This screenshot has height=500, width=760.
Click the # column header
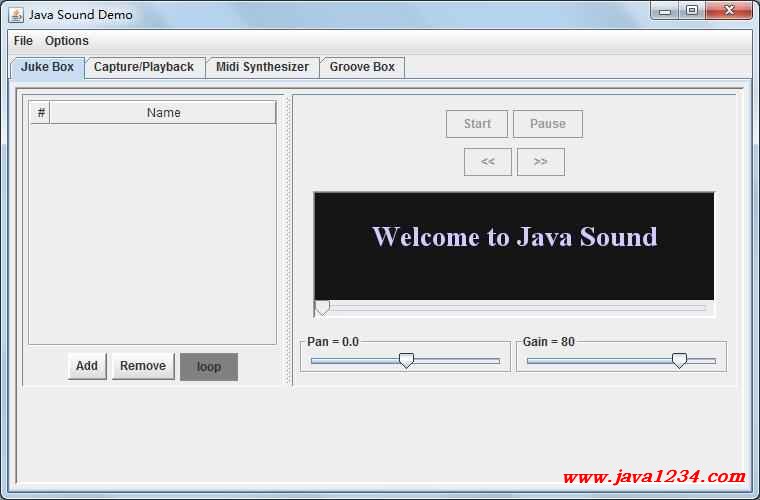coord(41,113)
